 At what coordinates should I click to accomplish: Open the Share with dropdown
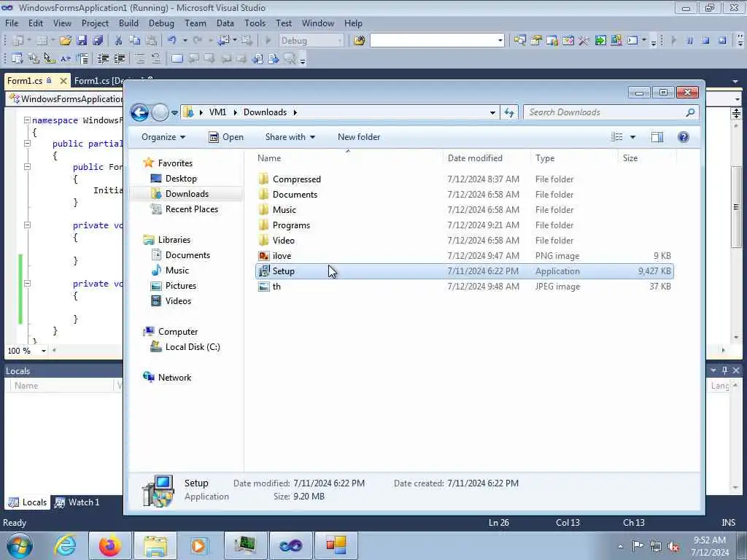290,137
